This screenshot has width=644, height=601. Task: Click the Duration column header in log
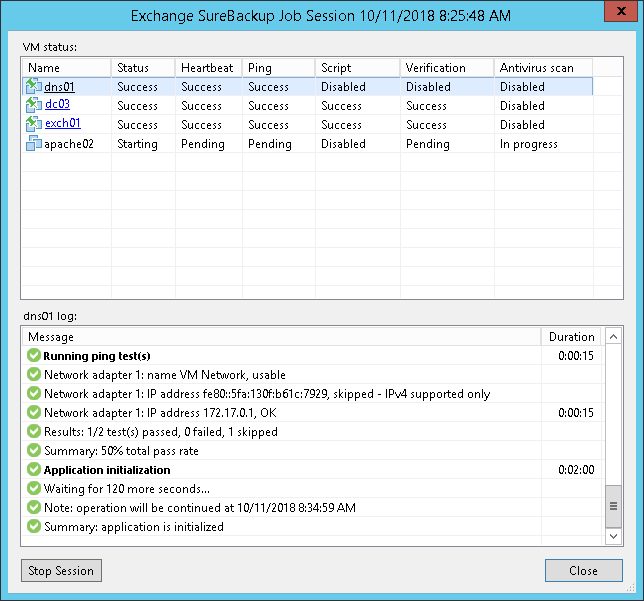tap(572, 337)
